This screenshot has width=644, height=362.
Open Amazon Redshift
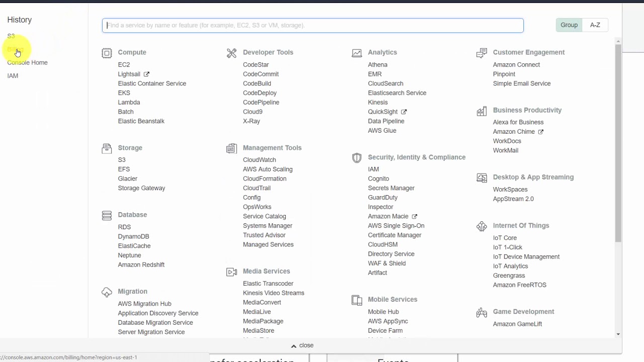(x=141, y=264)
